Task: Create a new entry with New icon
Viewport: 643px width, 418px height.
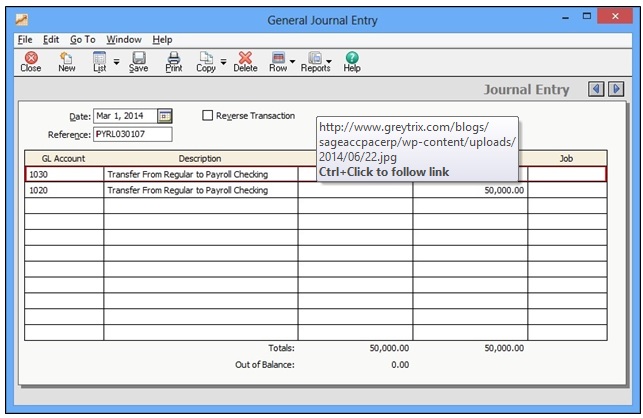Action: (x=66, y=62)
